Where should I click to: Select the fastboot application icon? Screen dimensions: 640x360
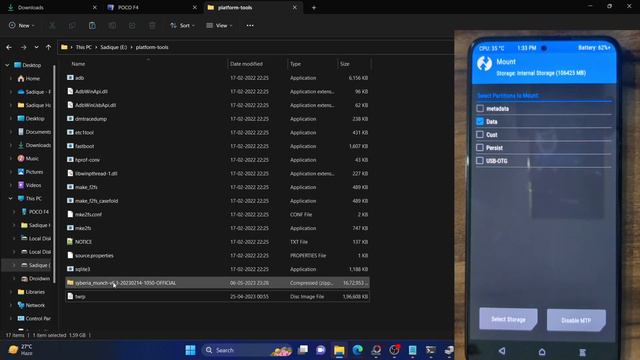coord(70,146)
